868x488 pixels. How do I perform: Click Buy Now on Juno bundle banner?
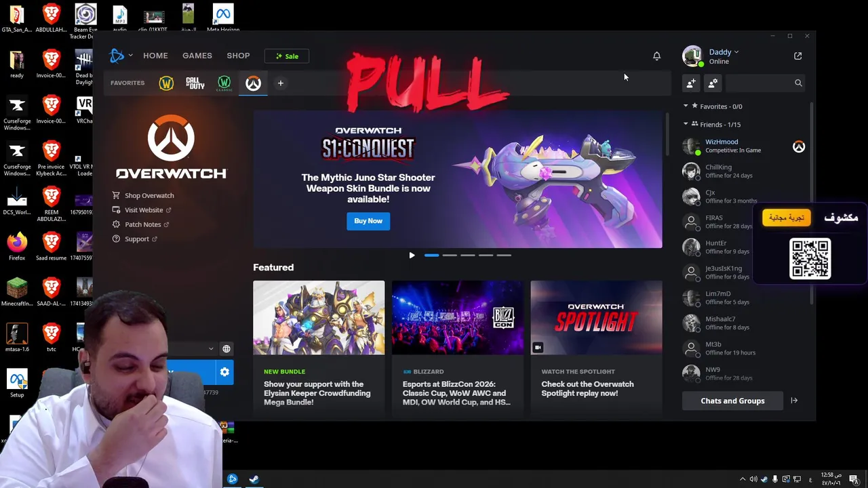[x=368, y=221]
